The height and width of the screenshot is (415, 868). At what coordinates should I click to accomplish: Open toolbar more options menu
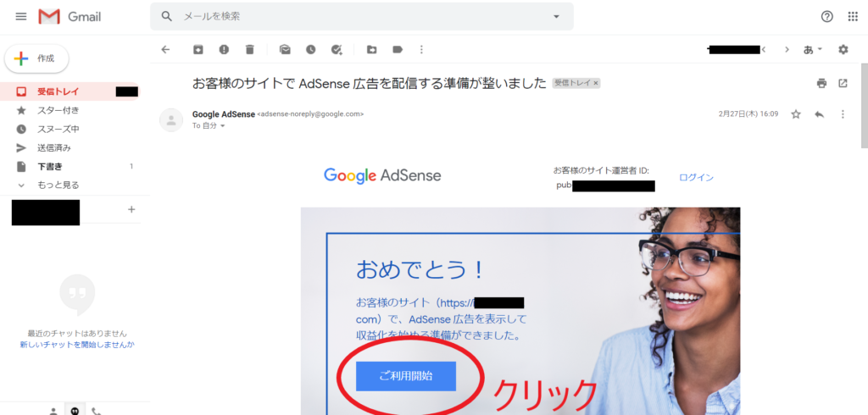pos(422,50)
